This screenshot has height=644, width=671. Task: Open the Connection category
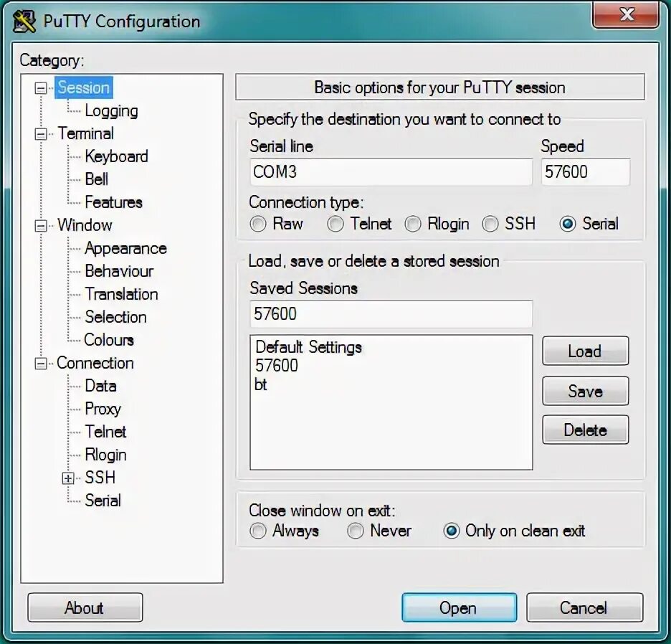coord(95,363)
